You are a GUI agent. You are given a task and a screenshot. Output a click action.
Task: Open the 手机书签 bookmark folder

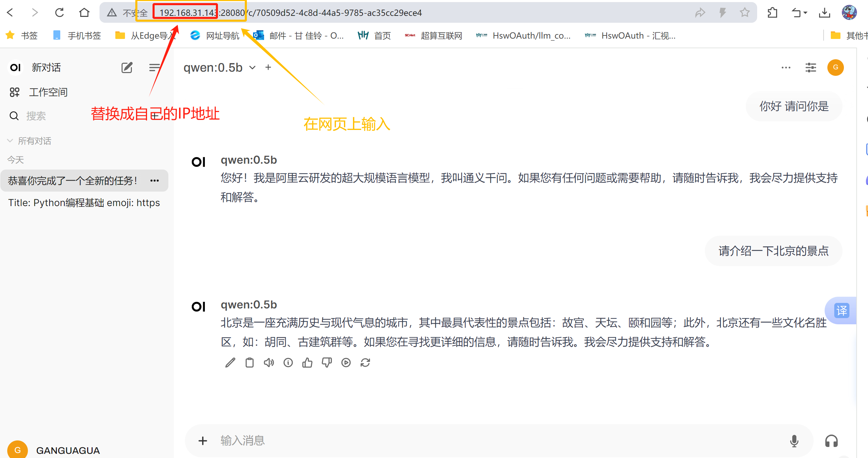(77, 35)
